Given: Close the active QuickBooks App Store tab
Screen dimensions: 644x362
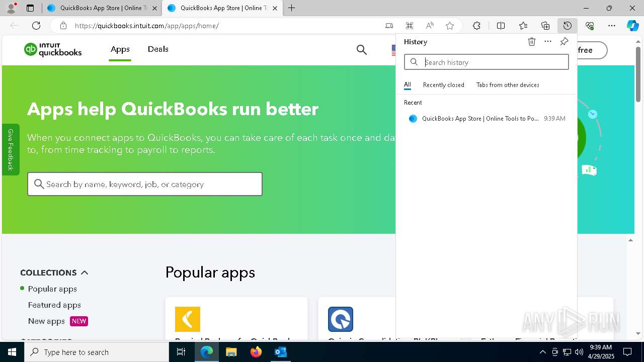Looking at the screenshot, I should point(275,8).
